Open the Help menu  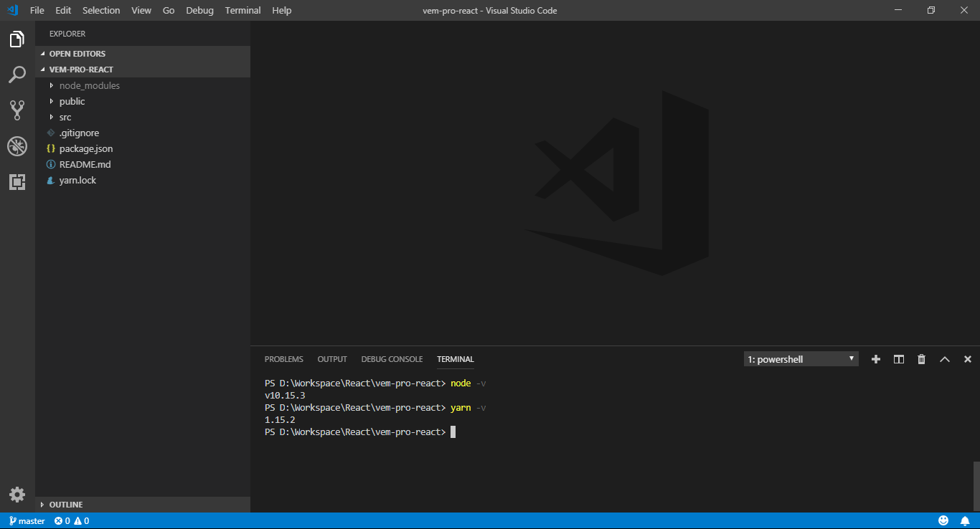coord(282,10)
